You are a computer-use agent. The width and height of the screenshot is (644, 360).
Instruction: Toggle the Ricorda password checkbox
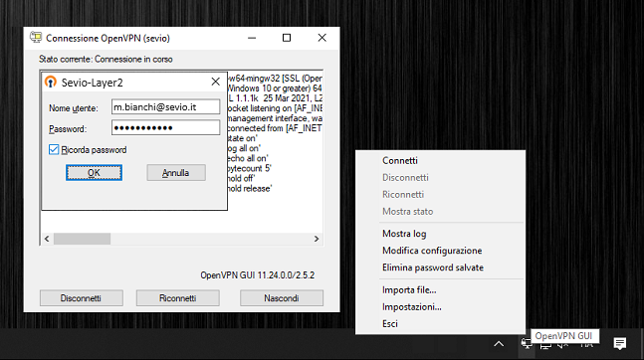tap(54, 149)
